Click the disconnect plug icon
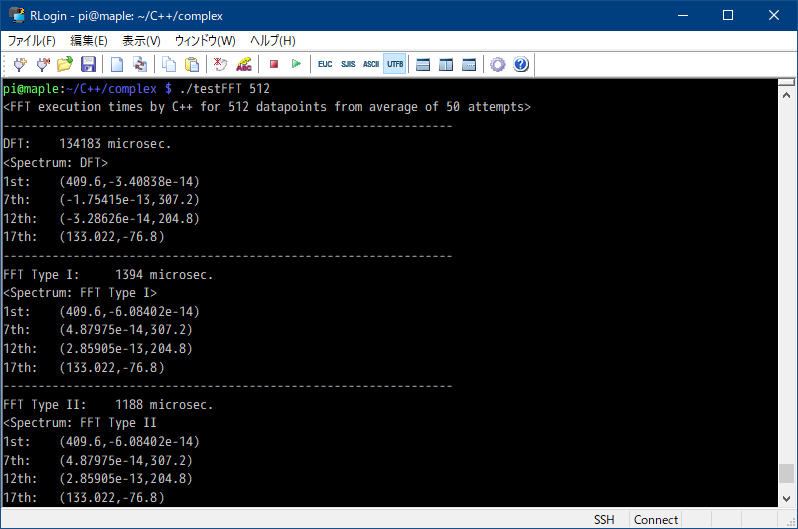 click(x=43, y=64)
